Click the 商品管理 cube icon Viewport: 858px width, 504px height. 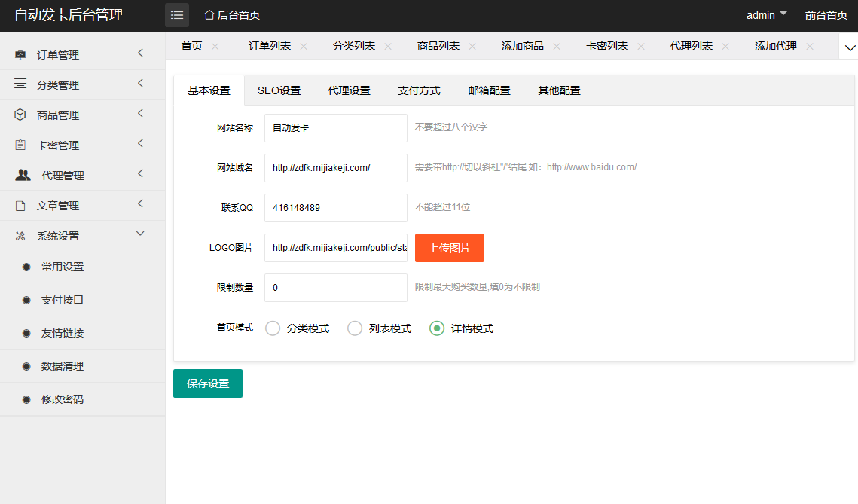[20, 115]
